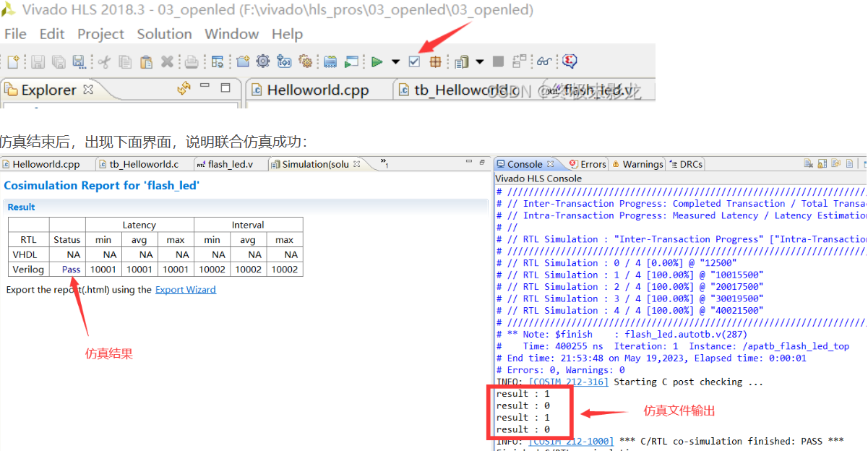Screen dimensions: 868x451
Task: Show hidden editor tabs via the »1 overflow
Action: [384, 163]
